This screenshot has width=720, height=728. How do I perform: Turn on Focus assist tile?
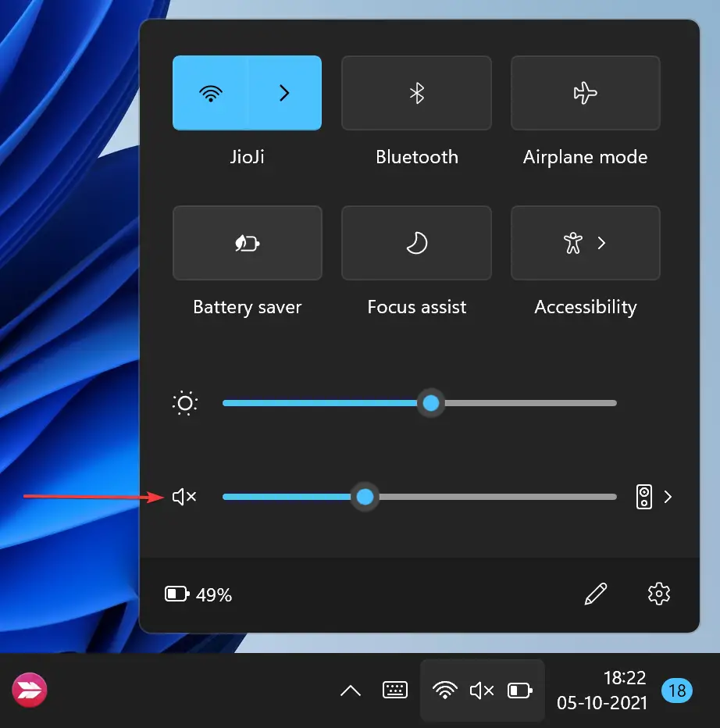(416, 243)
